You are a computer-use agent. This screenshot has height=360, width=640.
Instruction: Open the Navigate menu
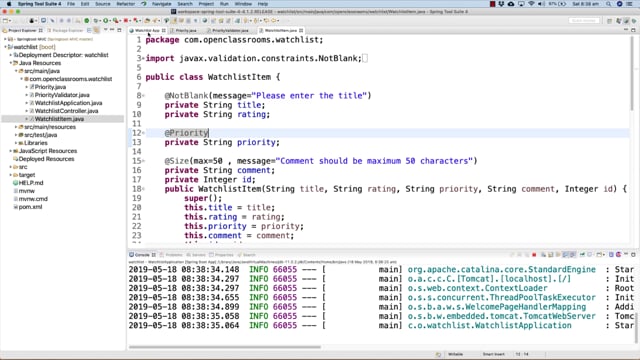162,4
